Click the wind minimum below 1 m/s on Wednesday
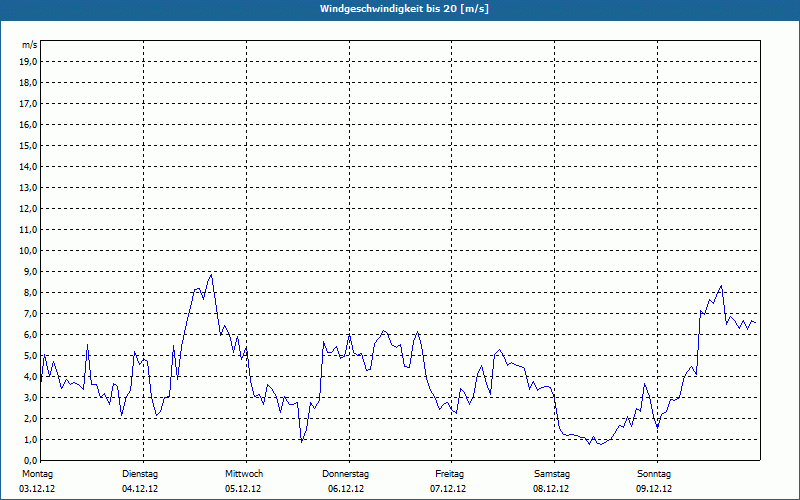Image resolution: width=800 pixels, height=500 pixels. pos(302,442)
